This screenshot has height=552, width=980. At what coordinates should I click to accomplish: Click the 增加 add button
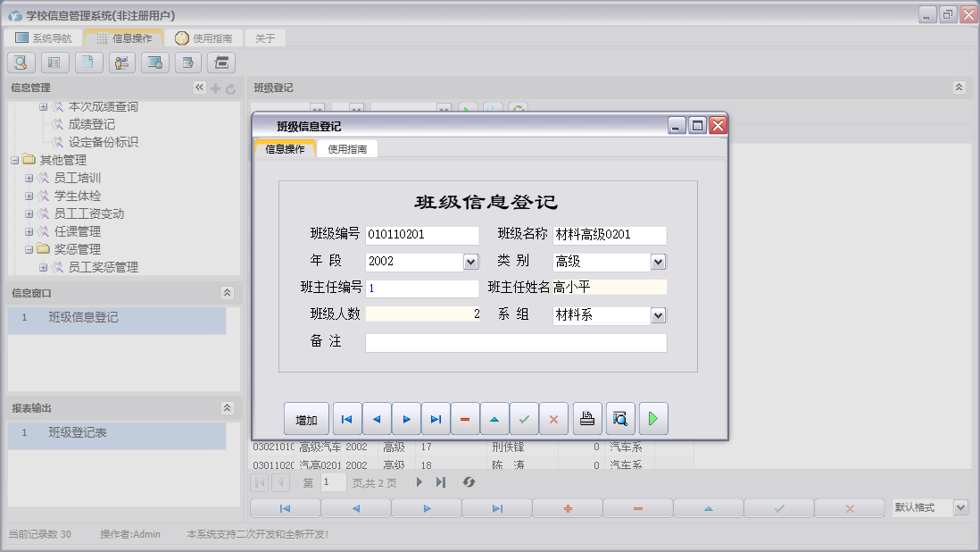click(306, 418)
